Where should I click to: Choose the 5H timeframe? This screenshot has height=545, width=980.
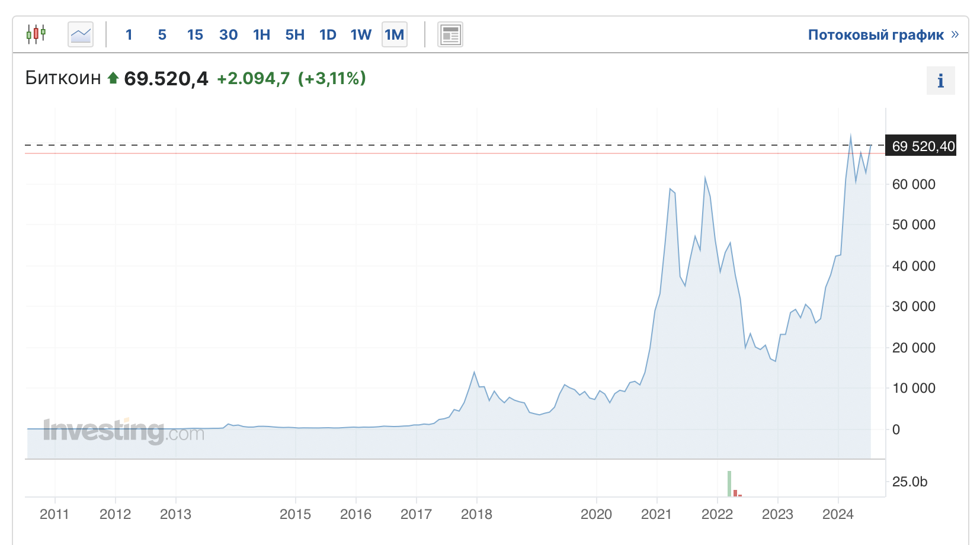pos(294,35)
